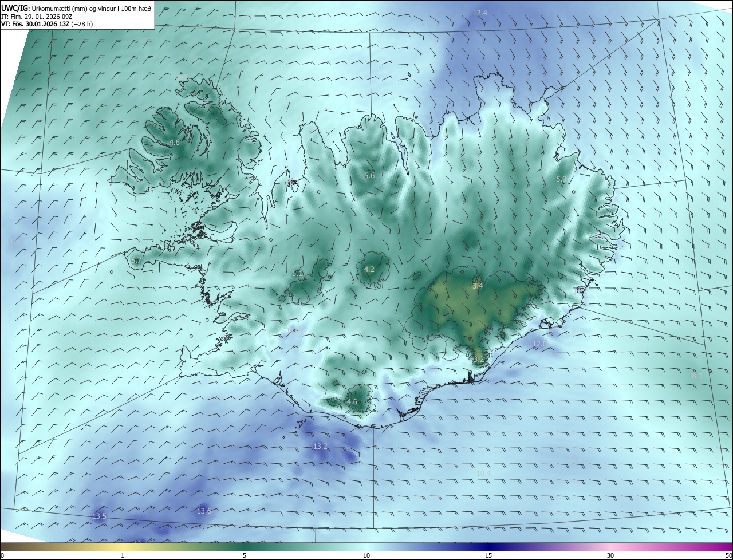Click the 4.6 value label on Mýrdalsjökull glacier
Screen dimensions: 733x560
[352, 402]
